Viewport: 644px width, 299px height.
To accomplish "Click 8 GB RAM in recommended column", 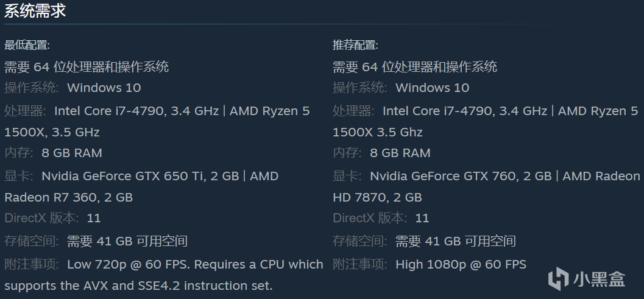I will coord(400,153).
